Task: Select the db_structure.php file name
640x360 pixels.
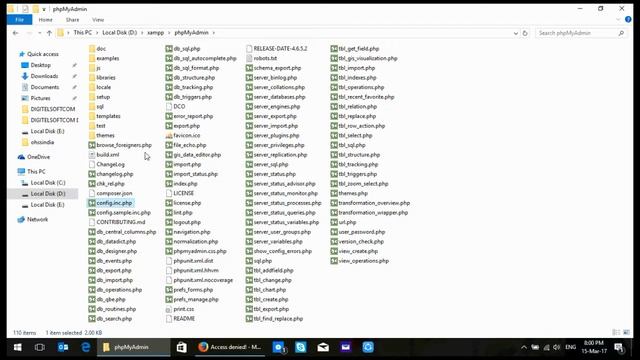Action: (194, 78)
